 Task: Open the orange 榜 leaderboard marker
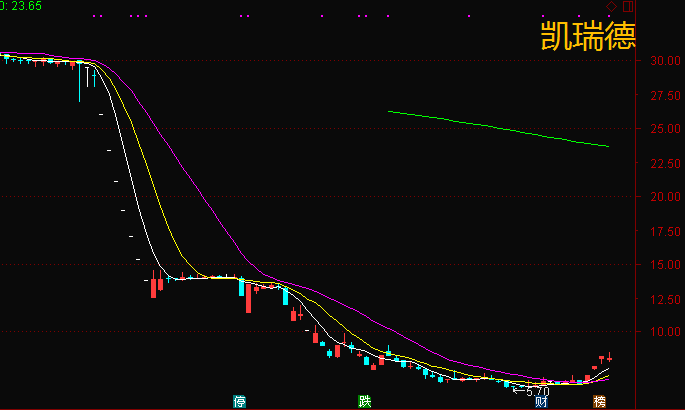(x=599, y=402)
